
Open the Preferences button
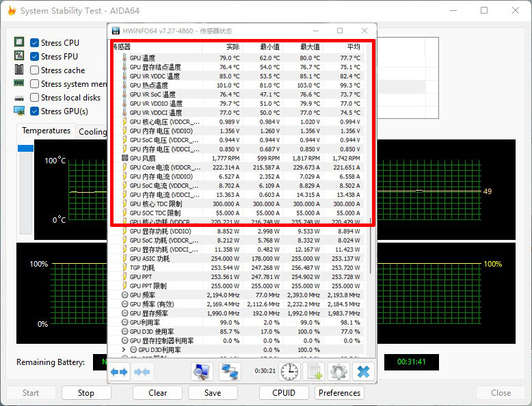(x=339, y=393)
